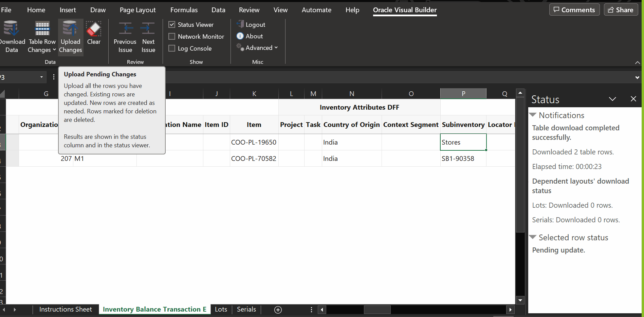Click the Share button

(621, 10)
